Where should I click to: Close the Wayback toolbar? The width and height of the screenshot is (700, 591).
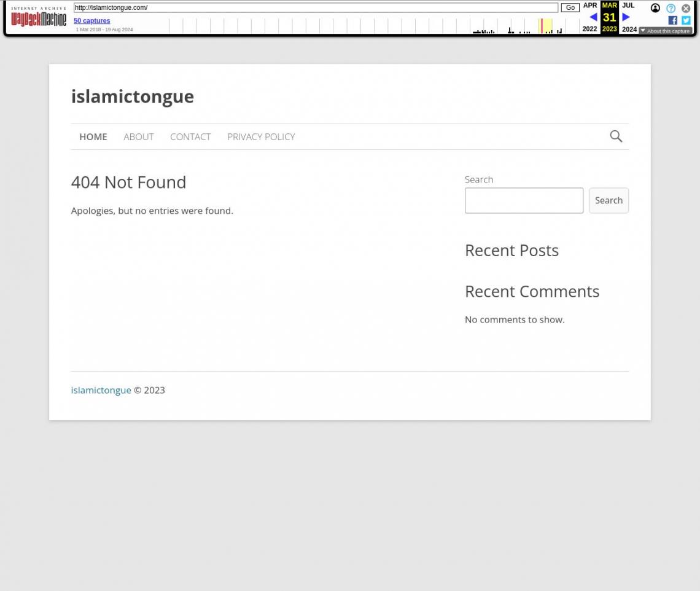[686, 8]
